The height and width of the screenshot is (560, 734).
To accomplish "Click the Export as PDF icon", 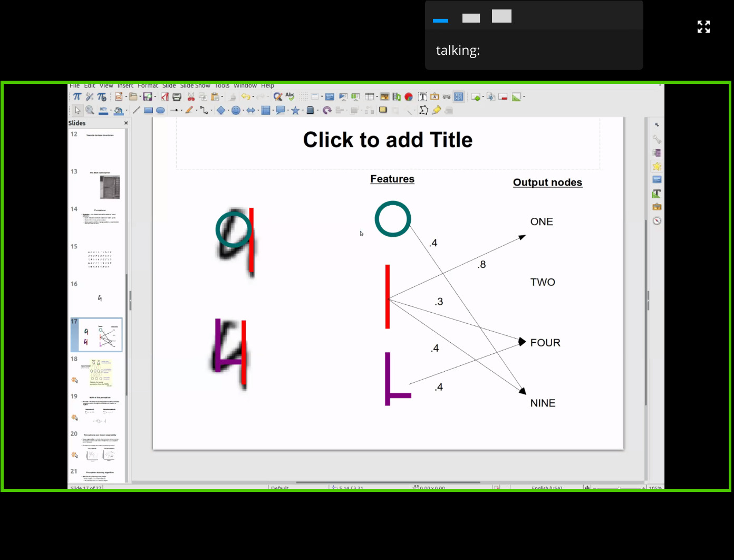I will [165, 96].
